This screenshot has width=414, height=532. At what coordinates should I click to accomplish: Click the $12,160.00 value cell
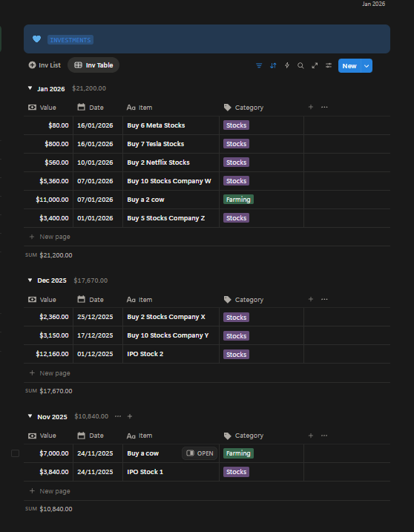point(48,354)
